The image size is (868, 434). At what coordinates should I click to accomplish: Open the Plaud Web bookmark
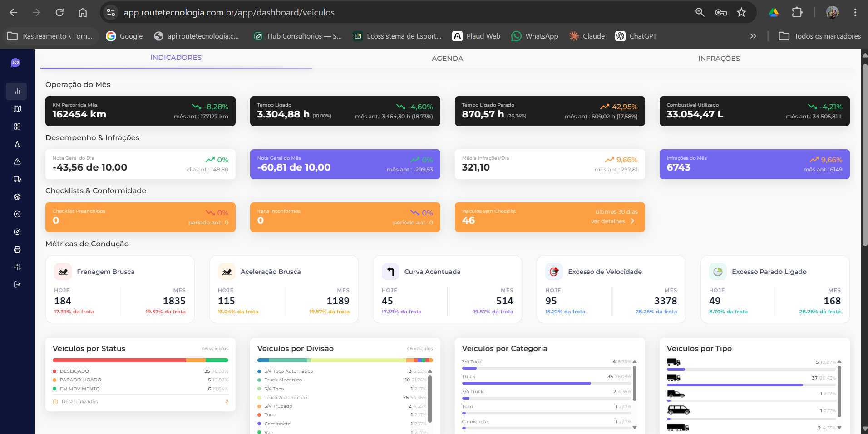click(x=476, y=36)
